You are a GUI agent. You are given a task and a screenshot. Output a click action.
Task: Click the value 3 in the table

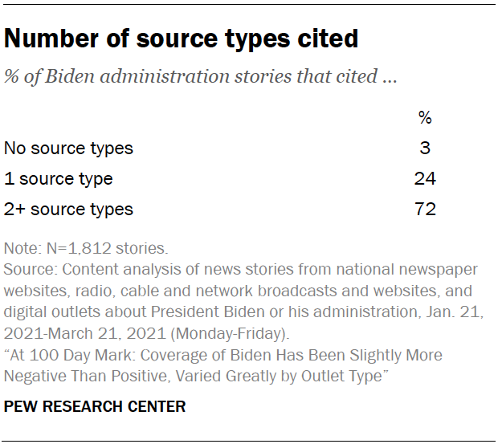425,148
